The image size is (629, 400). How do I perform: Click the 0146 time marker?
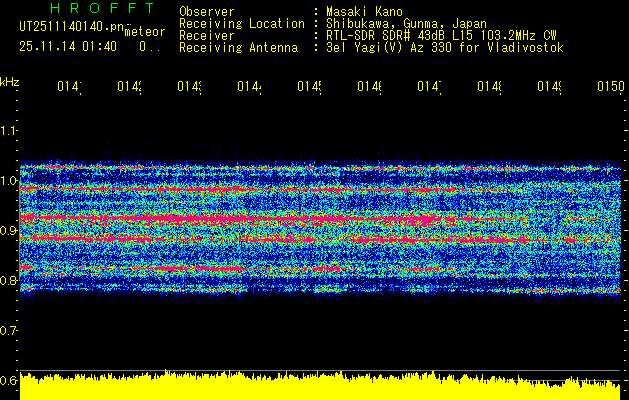tap(369, 86)
